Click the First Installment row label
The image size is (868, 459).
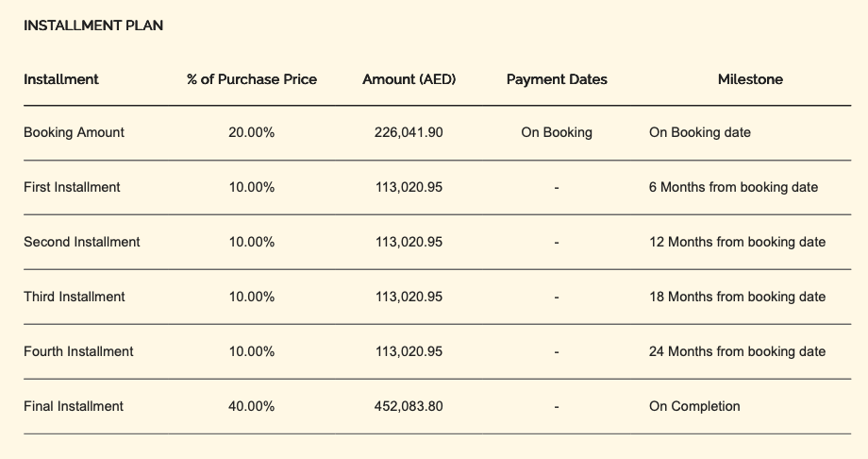[72, 187]
